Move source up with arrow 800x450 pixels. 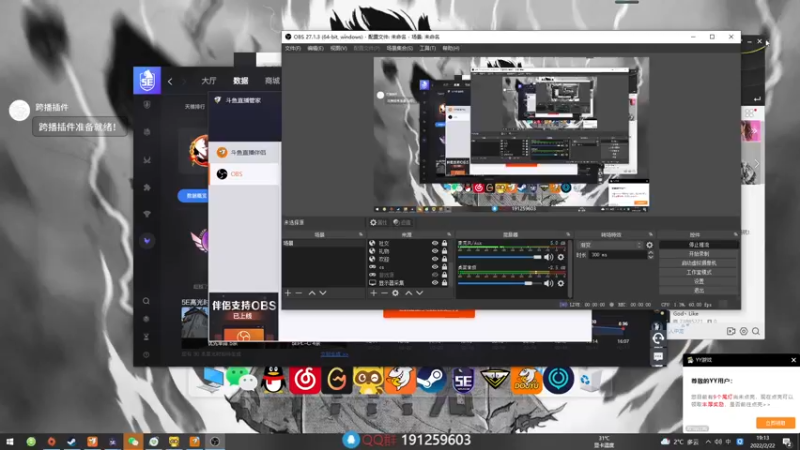point(409,293)
